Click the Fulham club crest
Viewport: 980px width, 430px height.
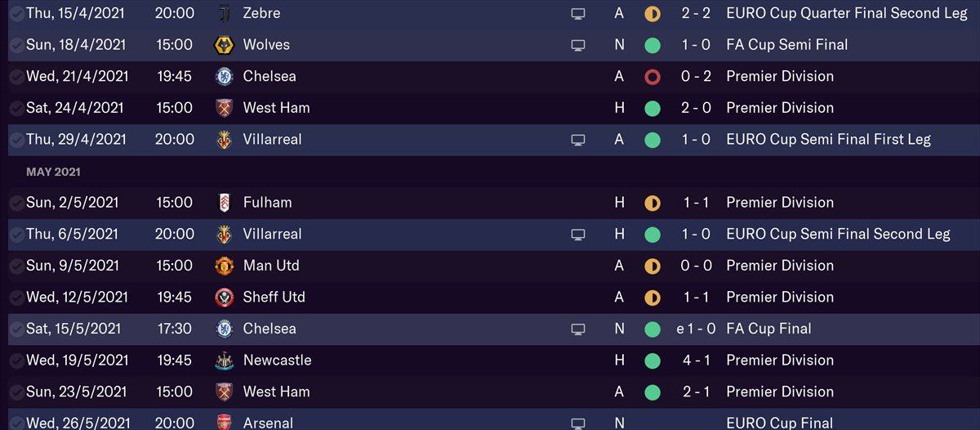click(x=224, y=203)
